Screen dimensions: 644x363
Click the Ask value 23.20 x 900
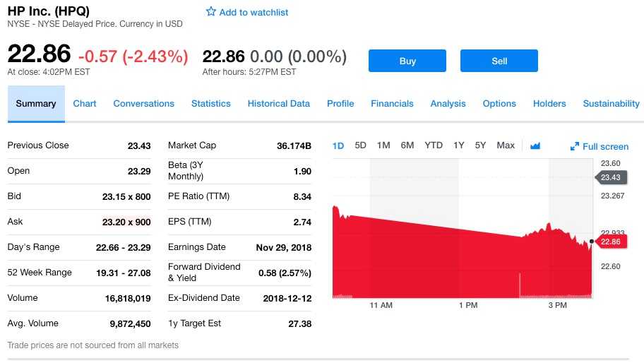point(126,222)
